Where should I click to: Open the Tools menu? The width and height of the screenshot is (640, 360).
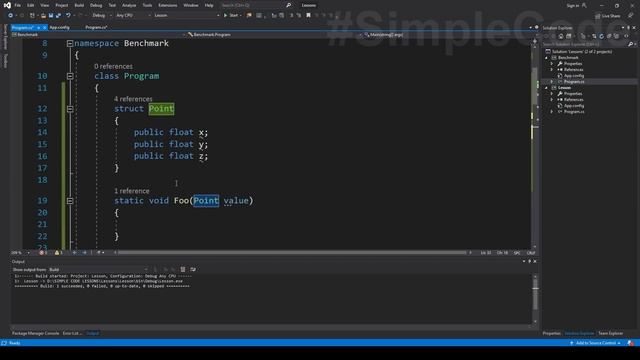click(x=147, y=5)
